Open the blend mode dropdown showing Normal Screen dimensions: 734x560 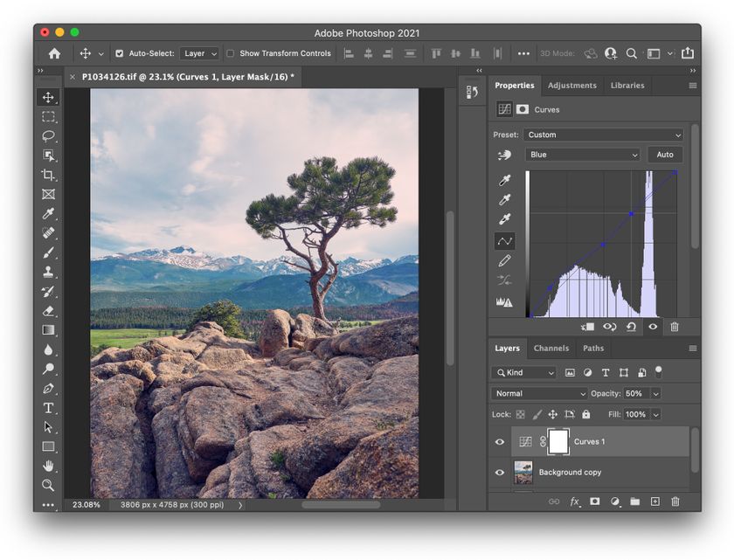[x=538, y=393]
